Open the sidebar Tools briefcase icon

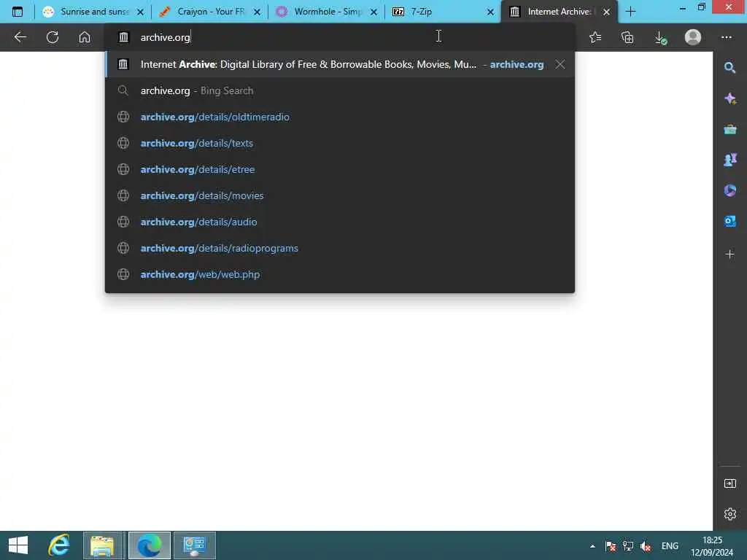click(x=729, y=129)
